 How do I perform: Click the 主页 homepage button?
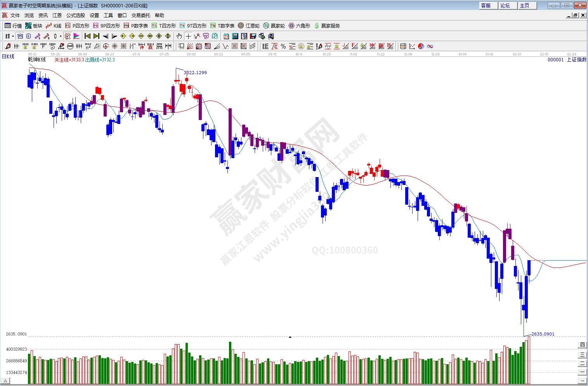527,5
